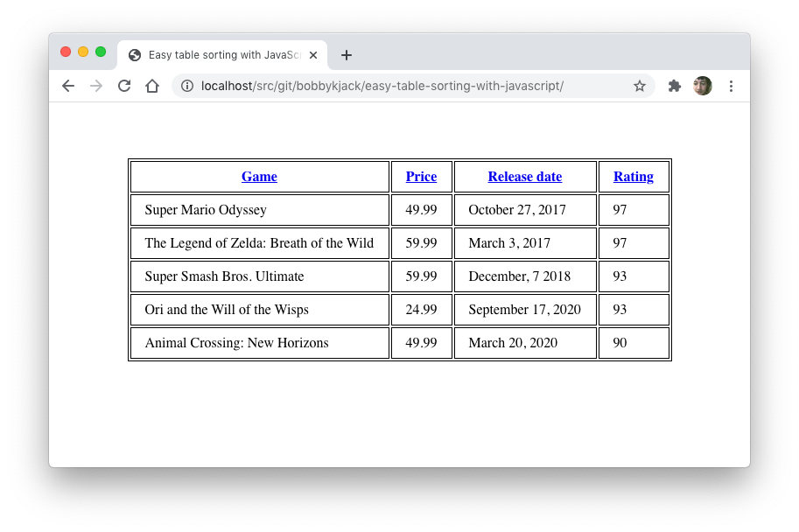Minimize window with the yellow button

click(x=83, y=52)
